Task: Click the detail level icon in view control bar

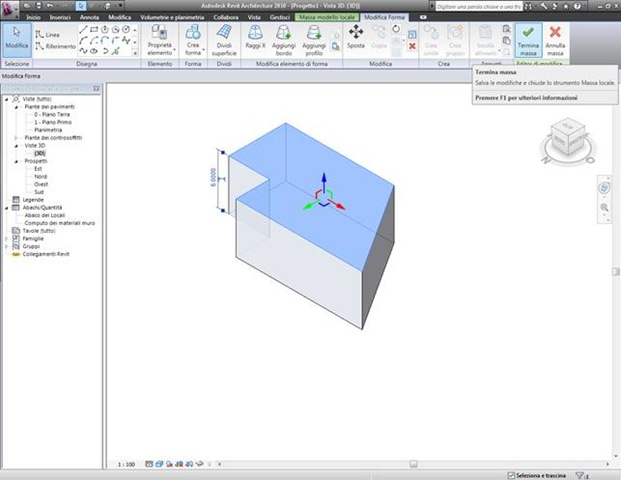Action: (x=149, y=464)
